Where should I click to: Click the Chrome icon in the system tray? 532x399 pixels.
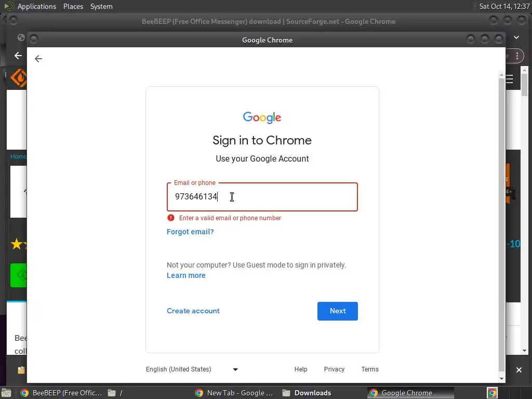492,393
